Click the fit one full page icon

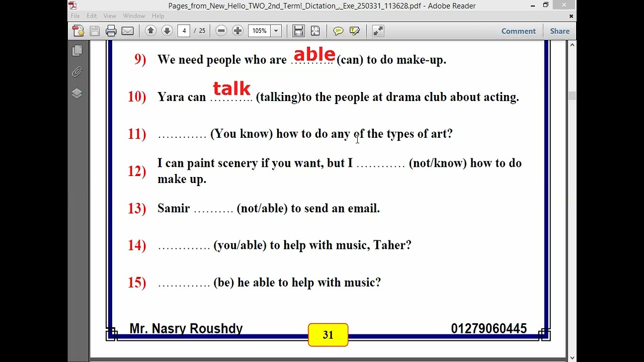click(315, 31)
